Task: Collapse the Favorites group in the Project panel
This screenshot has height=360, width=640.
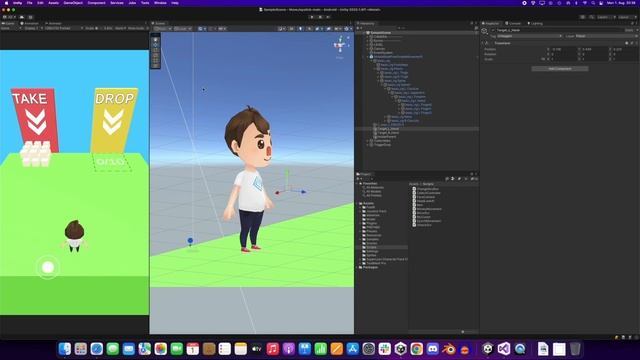Action: (x=358, y=184)
